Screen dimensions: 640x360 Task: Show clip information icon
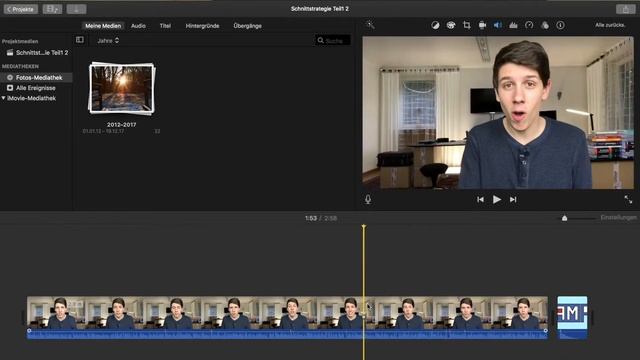(560, 25)
